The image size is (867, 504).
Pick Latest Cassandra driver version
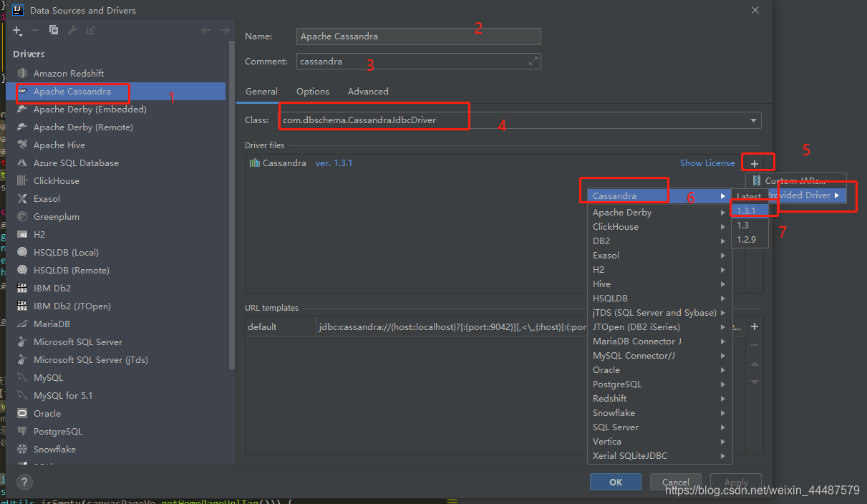tap(750, 196)
